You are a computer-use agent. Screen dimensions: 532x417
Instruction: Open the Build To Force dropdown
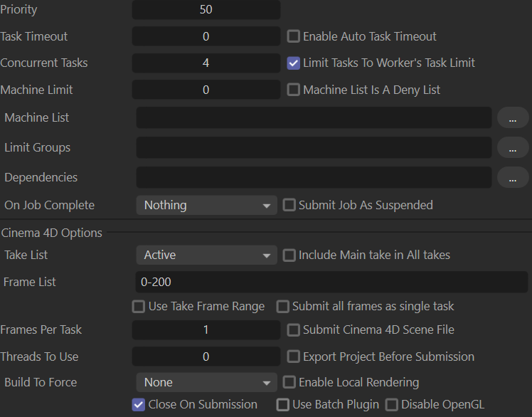pos(206,383)
